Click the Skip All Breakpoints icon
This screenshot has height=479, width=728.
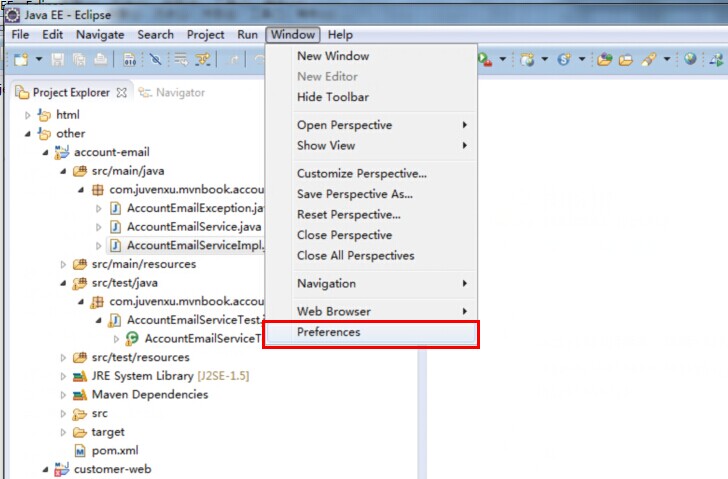pos(156,59)
